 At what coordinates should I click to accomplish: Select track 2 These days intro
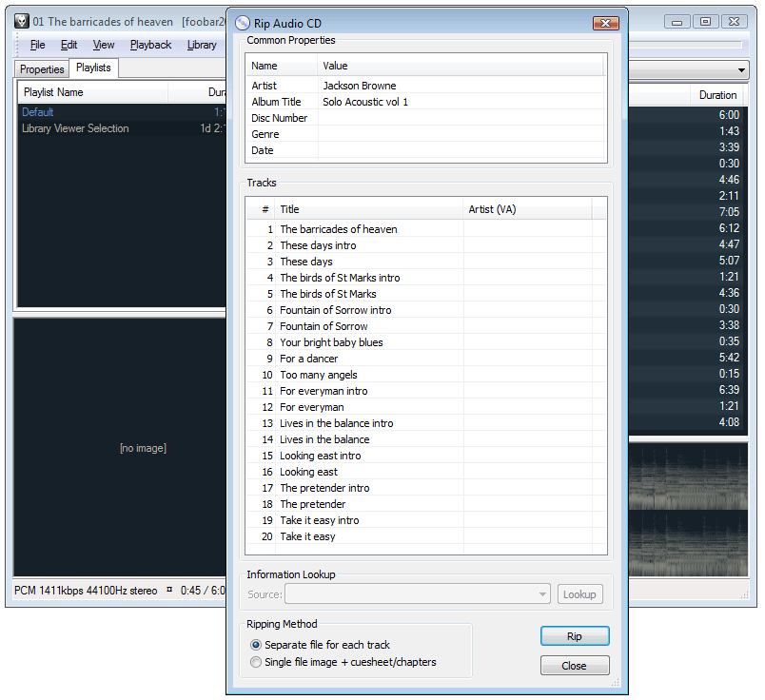pyautogui.click(x=426, y=245)
